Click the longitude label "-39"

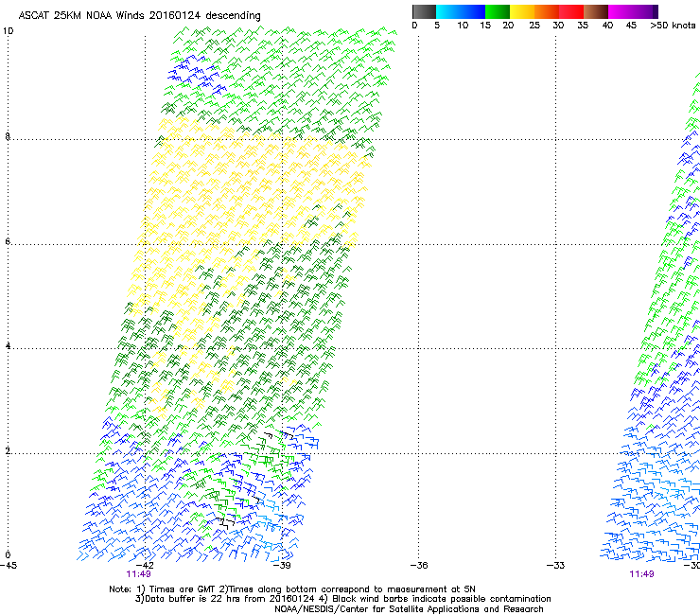[282, 566]
